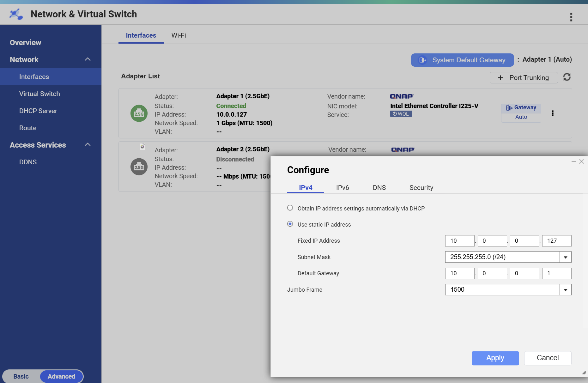Refresh the adapter list
This screenshot has width=588, height=383.
(x=567, y=77)
